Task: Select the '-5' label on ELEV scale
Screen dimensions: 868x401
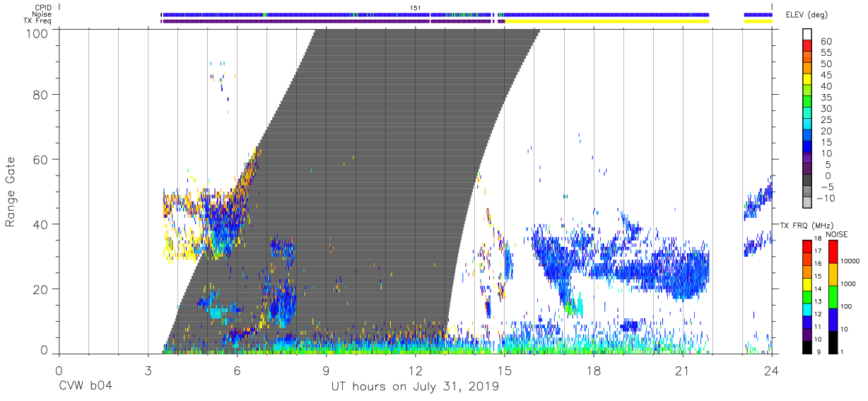Action: (827, 187)
